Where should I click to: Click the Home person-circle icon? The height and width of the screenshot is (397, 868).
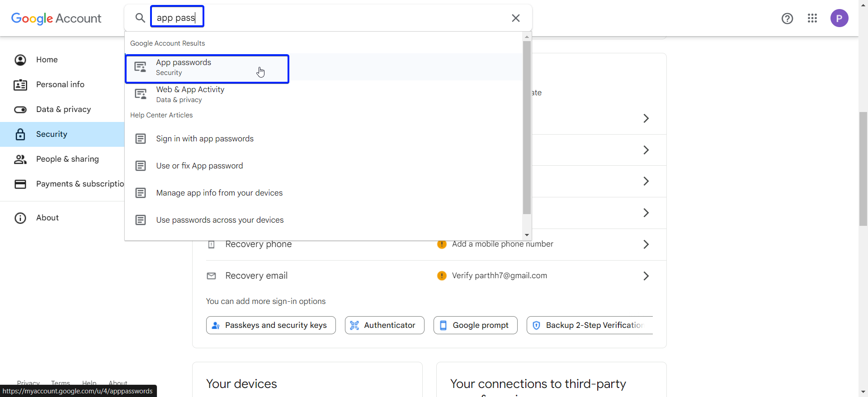[x=20, y=60]
